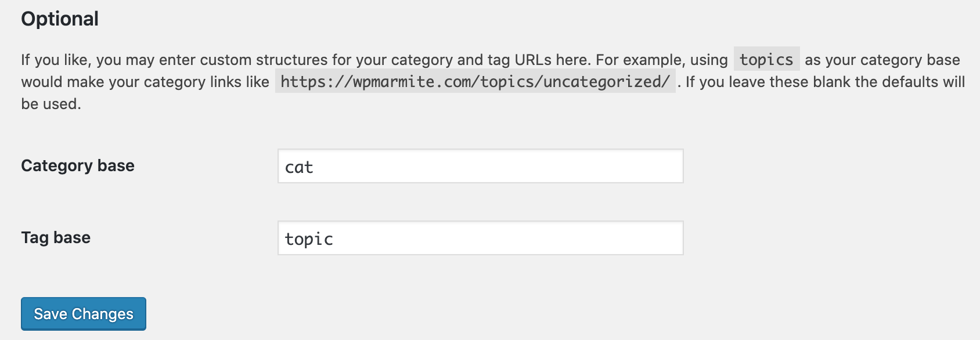Screen dimensions: 980x340
Task: Click inside the Category base input field
Action: point(481,168)
